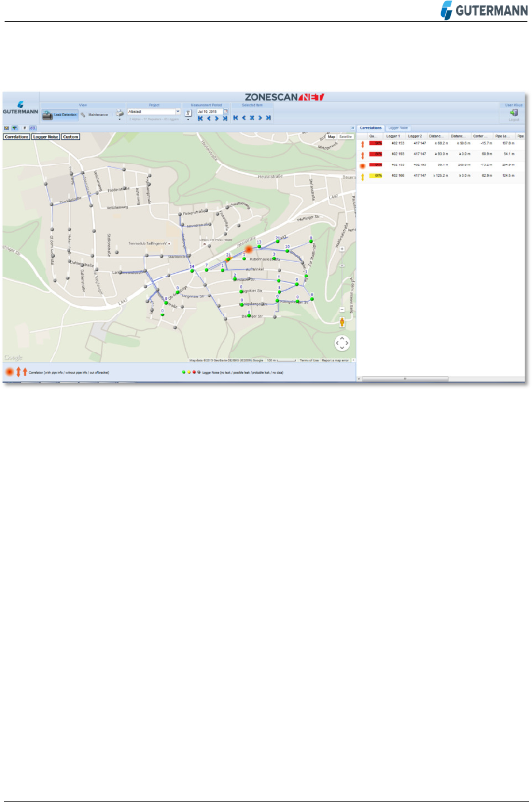Viewport: 532px width, 802px height.
Task: Click the average calculation icon
Action: (188, 113)
